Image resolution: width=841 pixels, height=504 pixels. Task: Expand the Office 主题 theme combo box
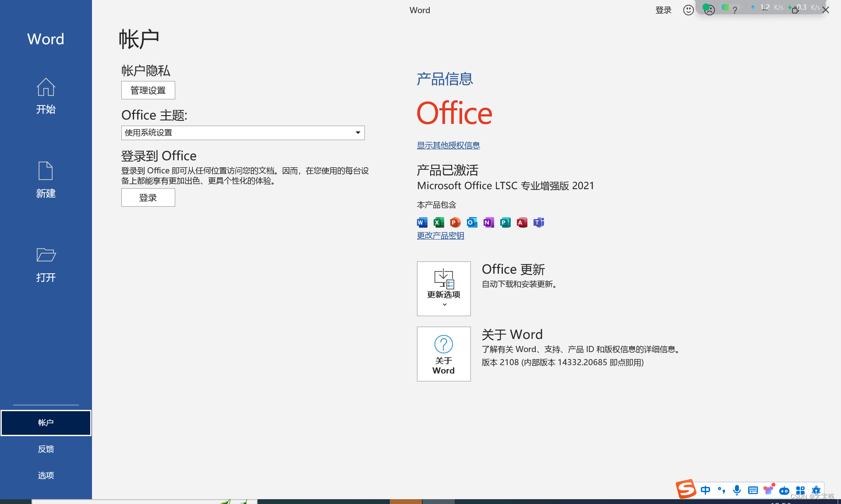pyautogui.click(x=243, y=133)
